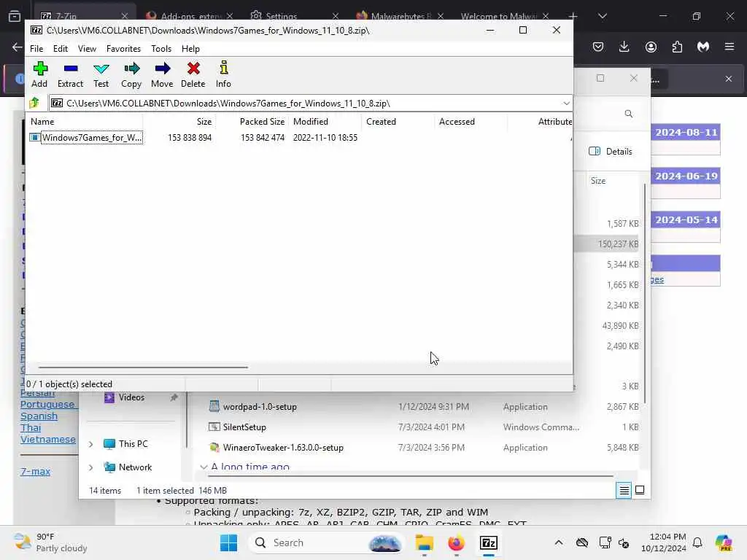Click the 7-Zip horizontal scrollbar

pyautogui.click(x=143, y=367)
